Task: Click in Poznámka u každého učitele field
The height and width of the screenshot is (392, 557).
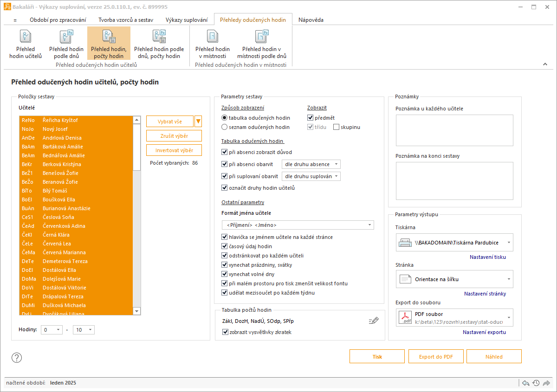Action: pyautogui.click(x=454, y=130)
